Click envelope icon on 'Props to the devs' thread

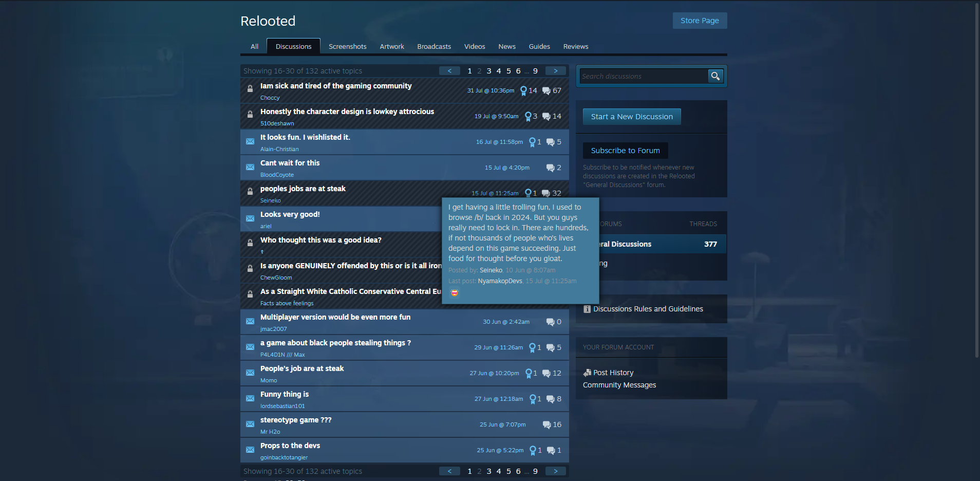pos(250,450)
